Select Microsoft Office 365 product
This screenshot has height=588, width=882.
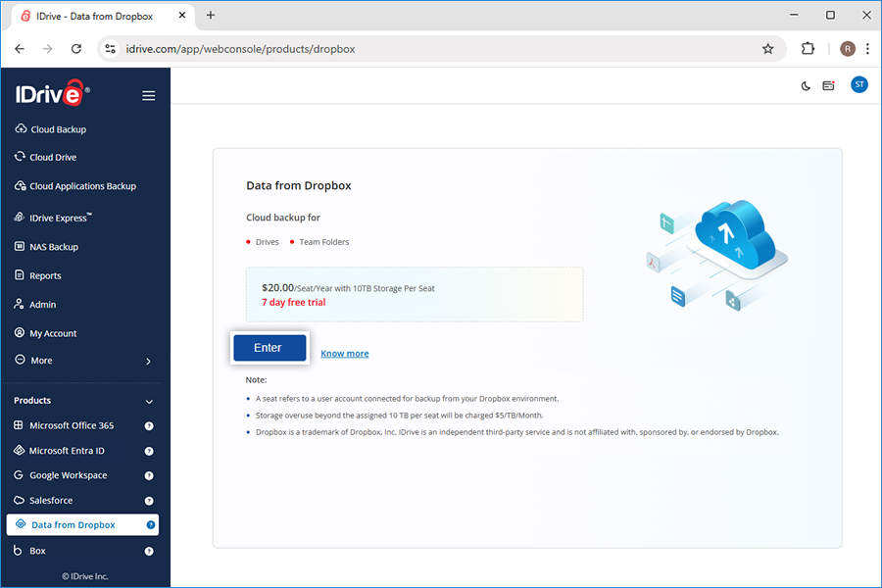point(64,425)
